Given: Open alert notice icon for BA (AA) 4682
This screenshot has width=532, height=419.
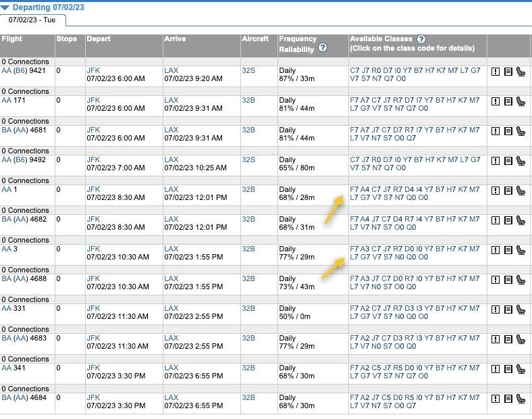Looking at the screenshot, I should click(496, 220).
